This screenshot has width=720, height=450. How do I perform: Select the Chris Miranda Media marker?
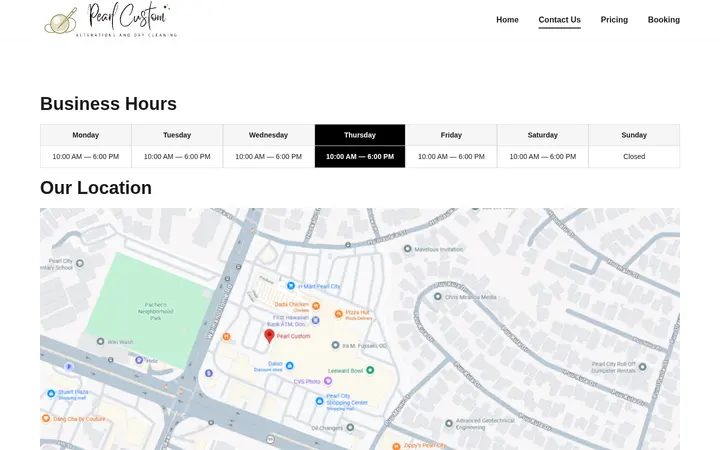pos(438,297)
